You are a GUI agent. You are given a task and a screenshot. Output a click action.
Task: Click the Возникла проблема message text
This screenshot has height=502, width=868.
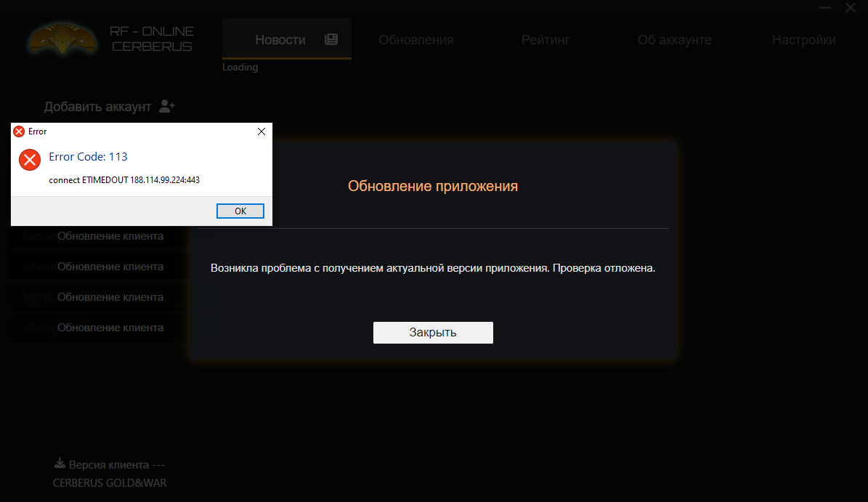click(x=433, y=268)
